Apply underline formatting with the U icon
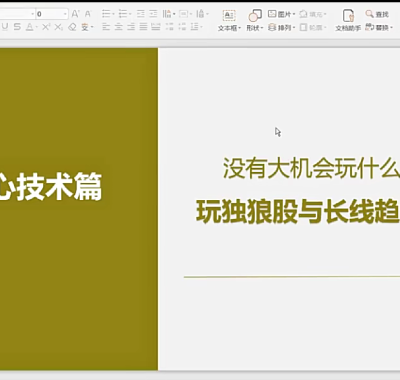The image size is (400, 380). (x=5, y=27)
